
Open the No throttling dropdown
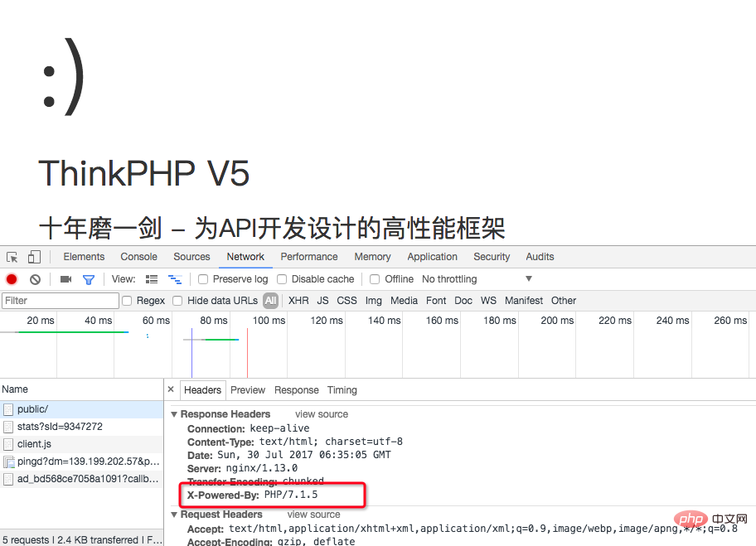(x=477, y=279)
